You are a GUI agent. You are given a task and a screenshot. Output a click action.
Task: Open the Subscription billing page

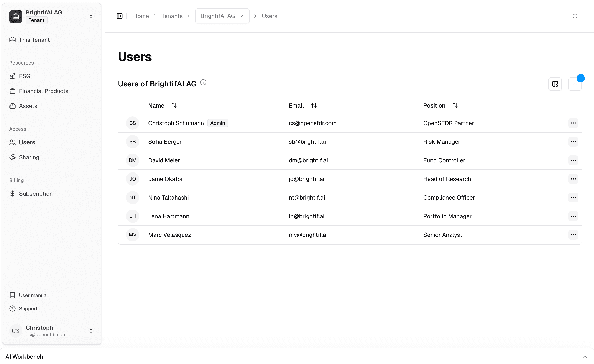36,193
